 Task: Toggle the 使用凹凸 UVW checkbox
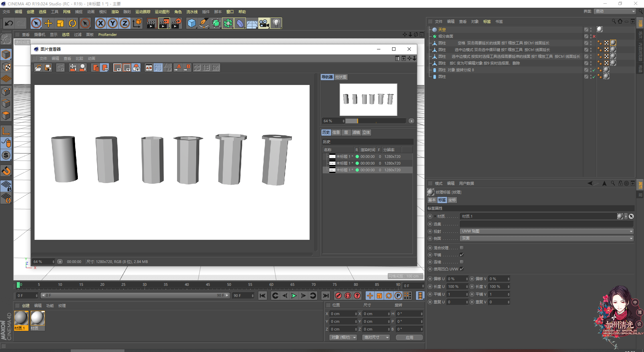pyautogui.click(x=462, y=269)
